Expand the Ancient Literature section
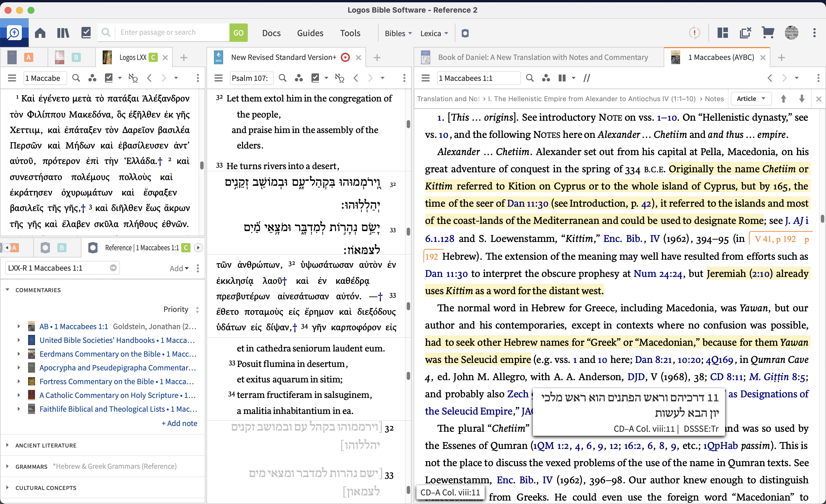This screenshot has height=504, width=826. coord(7,445)
